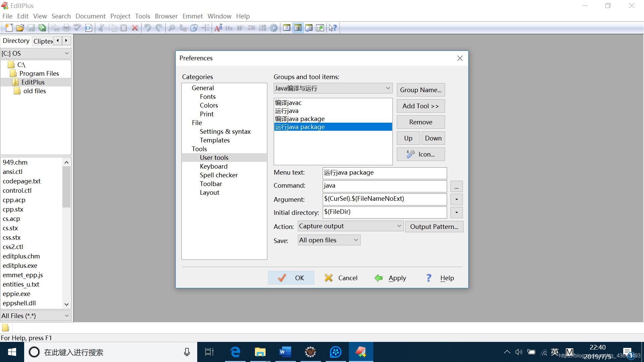Click the Icon... button for tool icon

[421, 154]
